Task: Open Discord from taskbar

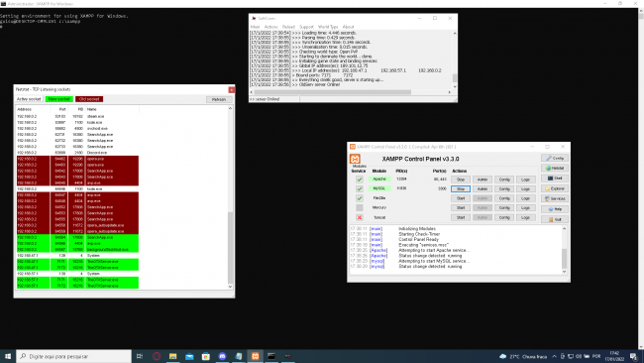Action: 222,356
